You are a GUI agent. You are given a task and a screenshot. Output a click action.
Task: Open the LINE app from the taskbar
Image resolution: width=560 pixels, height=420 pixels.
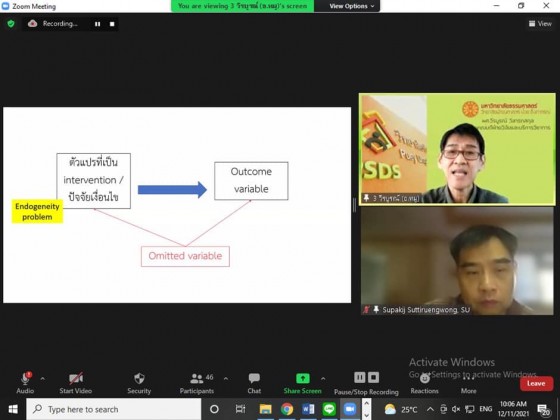point(329,409)
